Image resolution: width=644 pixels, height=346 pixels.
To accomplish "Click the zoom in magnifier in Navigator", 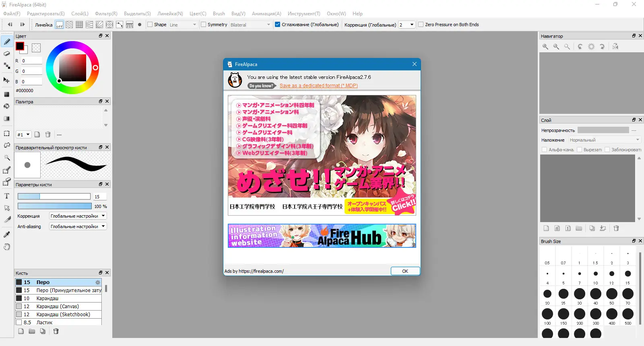I will [x=545, y=47].
